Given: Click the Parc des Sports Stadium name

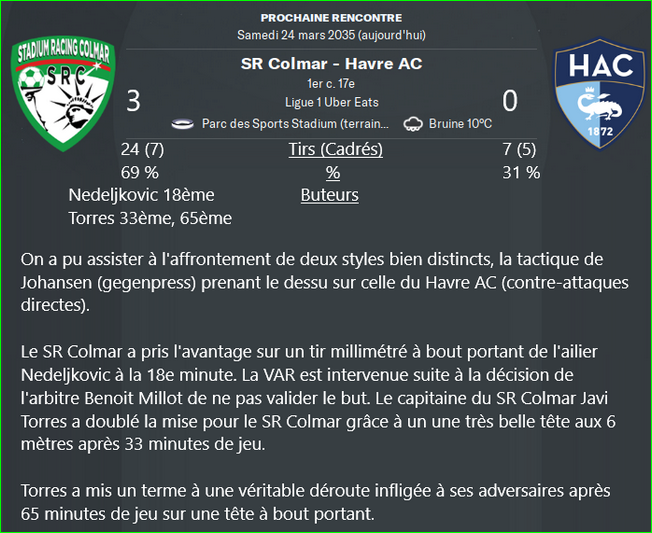Looking at the screenshot, I should 295,124.
